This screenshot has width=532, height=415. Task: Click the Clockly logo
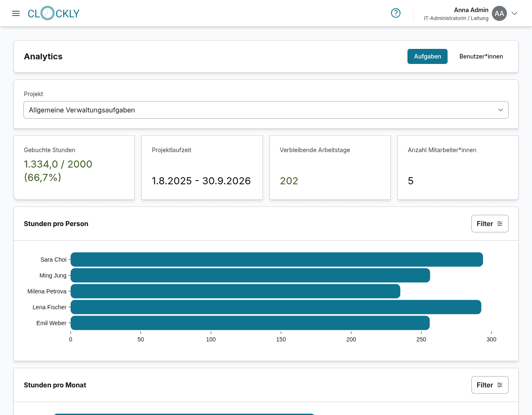pyautogui.click(x=53, y=13)
